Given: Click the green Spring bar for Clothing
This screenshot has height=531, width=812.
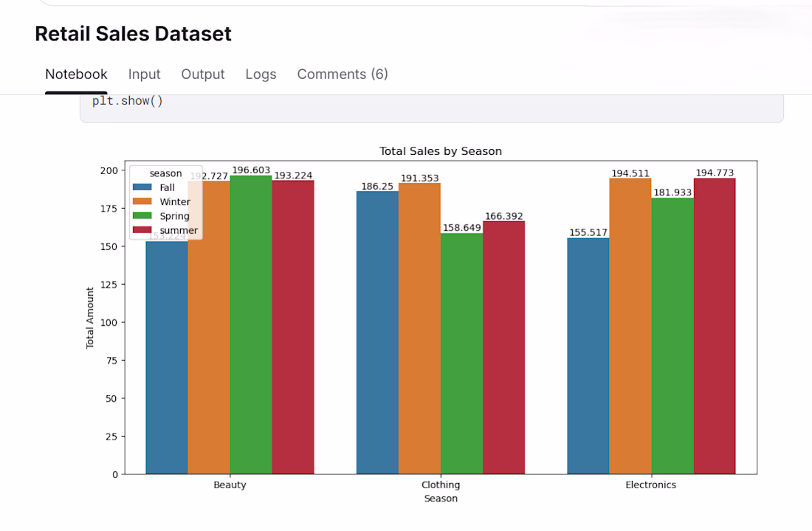Looking at the screenshot, I should pos(462,353).
